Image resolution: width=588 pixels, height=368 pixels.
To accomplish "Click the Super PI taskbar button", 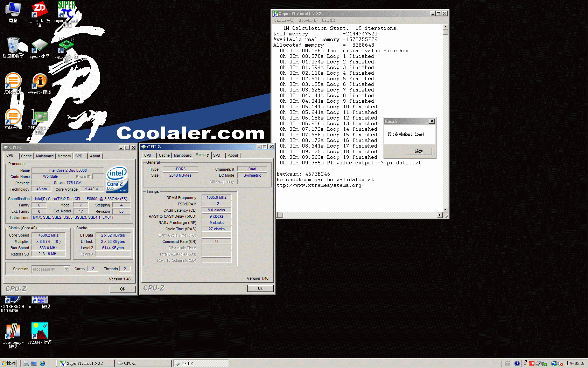I will point(86,363).
